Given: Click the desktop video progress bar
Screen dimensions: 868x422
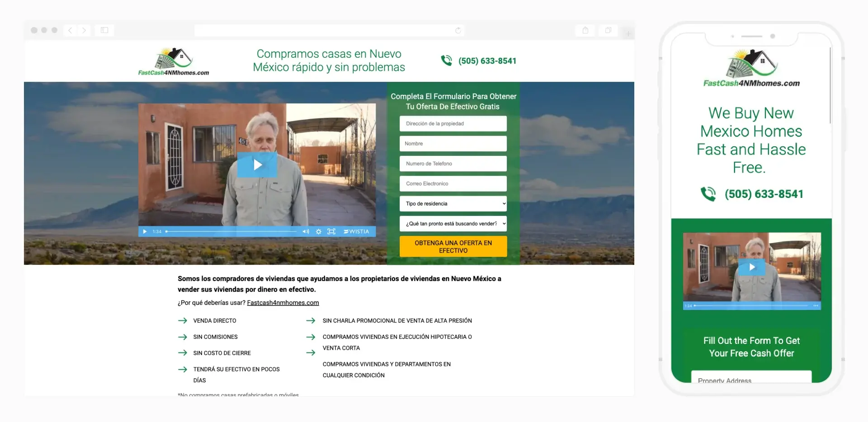Looking at the screenshot, I should pos(231,231).
